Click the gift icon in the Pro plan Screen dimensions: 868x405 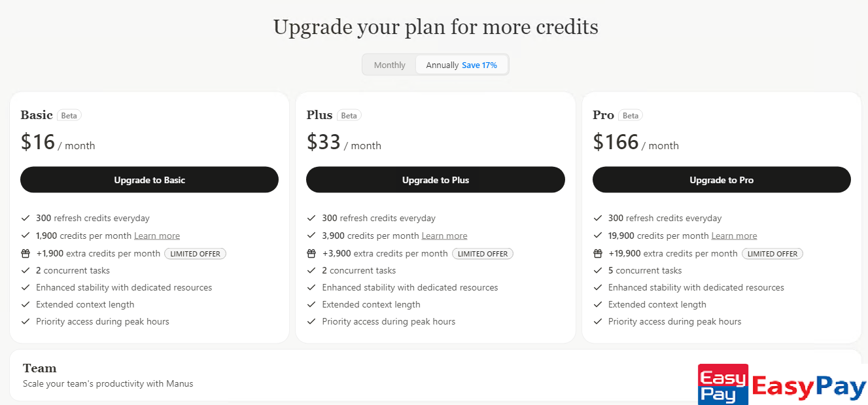click(598, 253)
